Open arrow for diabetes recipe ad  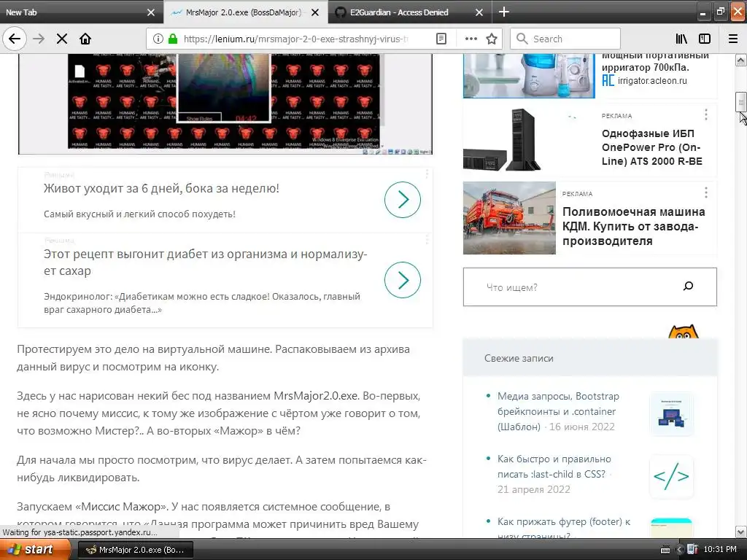click(403, 280)
